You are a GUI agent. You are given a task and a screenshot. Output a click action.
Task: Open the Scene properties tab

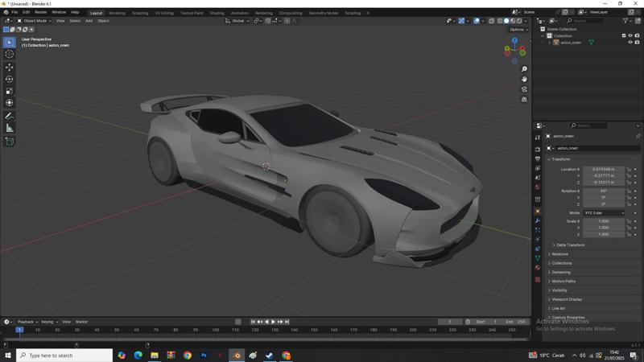[538, 178]
